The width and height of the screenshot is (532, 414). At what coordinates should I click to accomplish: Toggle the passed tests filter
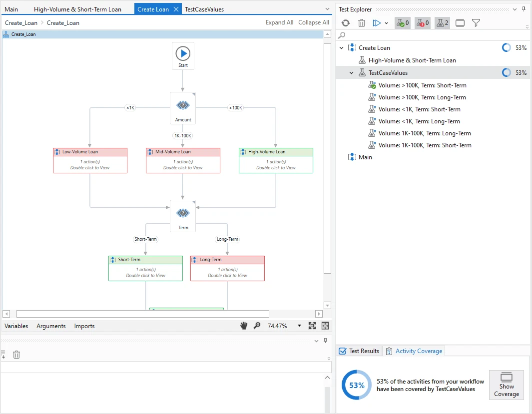[403, 23]
